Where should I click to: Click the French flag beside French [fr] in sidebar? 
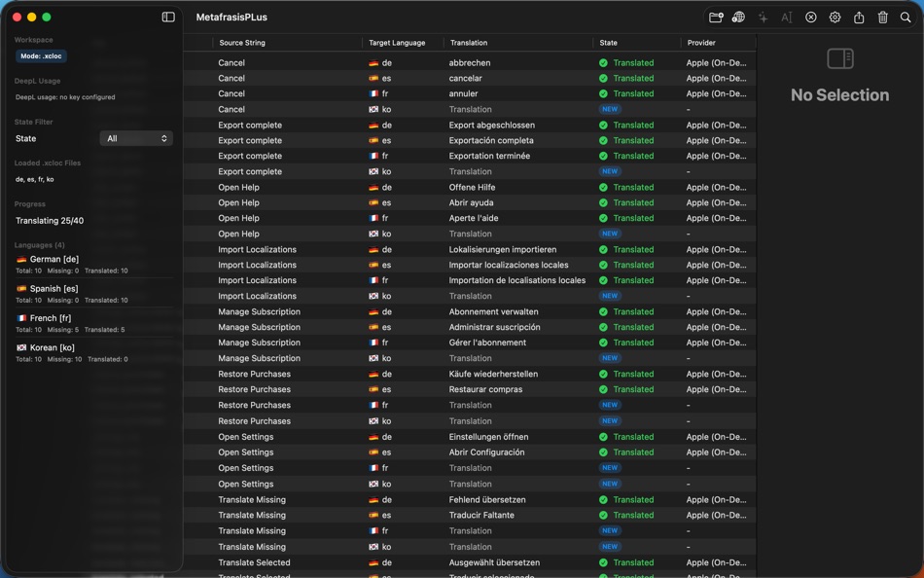pyautogui.click(x=21, y=318)
